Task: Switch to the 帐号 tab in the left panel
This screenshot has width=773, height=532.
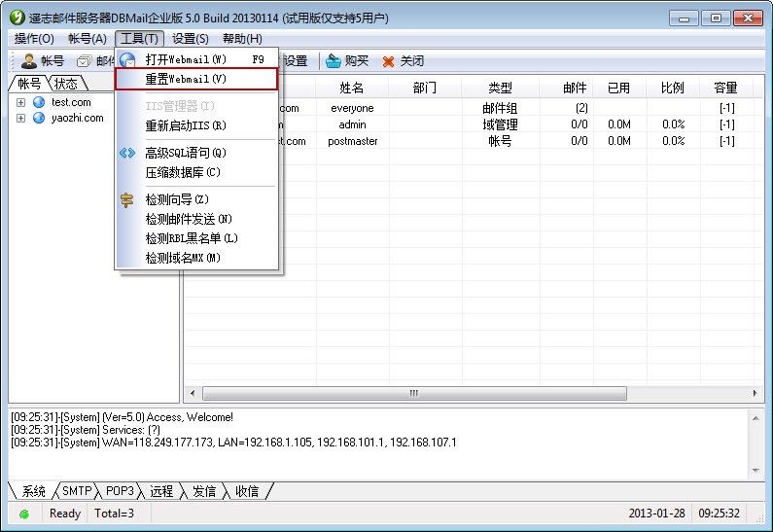Action: [28, 84]
